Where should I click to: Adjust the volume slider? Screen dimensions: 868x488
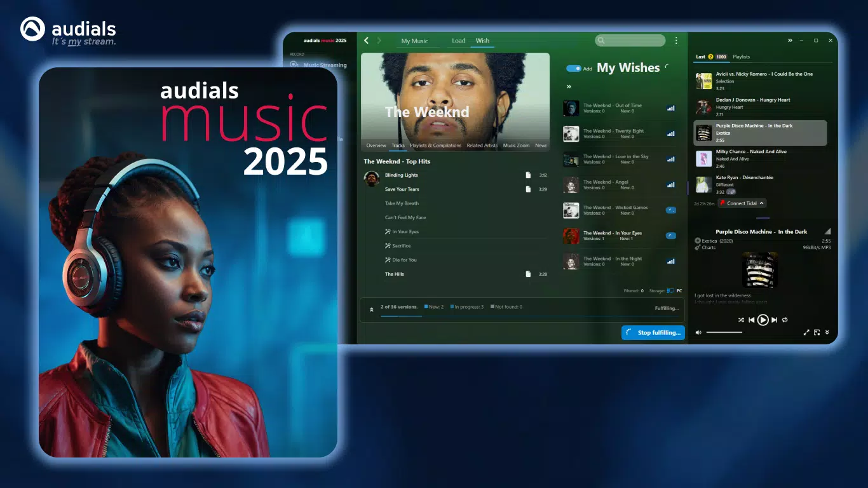(x=724, y=332)
